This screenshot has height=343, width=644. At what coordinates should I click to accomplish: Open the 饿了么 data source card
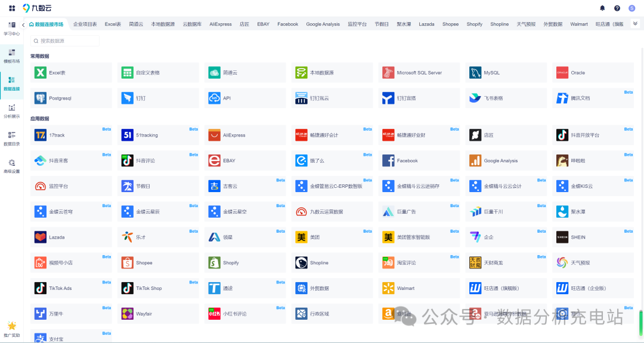332,160
